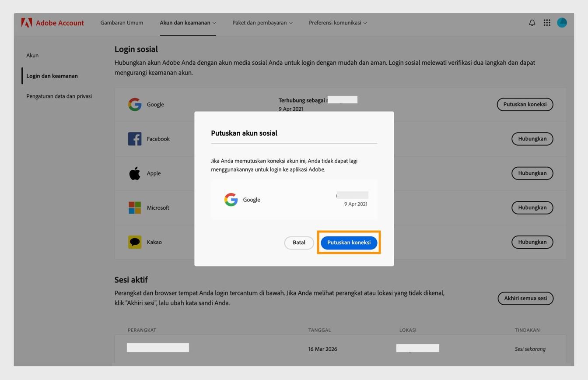Expand the Akun dan keamanan menu
This screenshot has width=588, height=380.
coord(187,22)
